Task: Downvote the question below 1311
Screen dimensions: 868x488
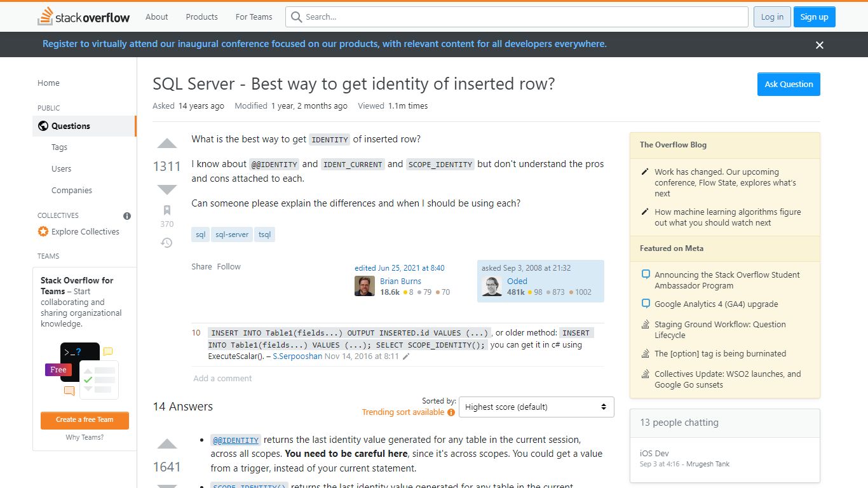Action: tap(166, 189)
